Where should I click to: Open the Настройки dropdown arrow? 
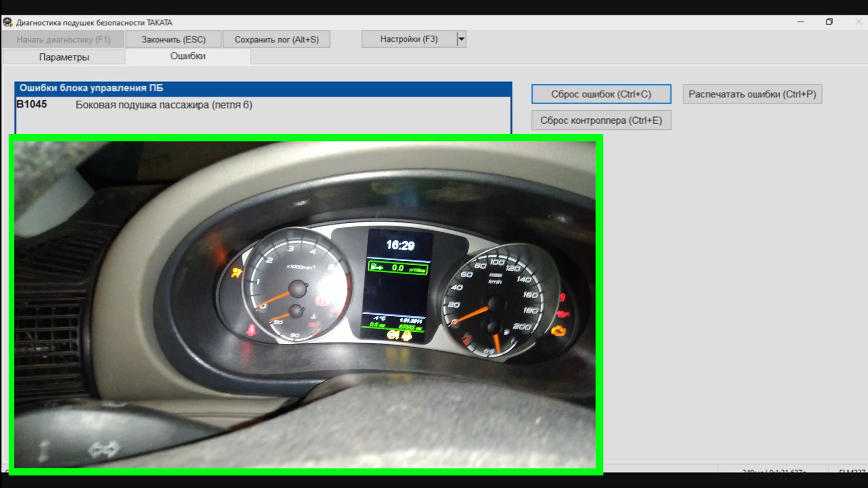[x=461, y=39]
